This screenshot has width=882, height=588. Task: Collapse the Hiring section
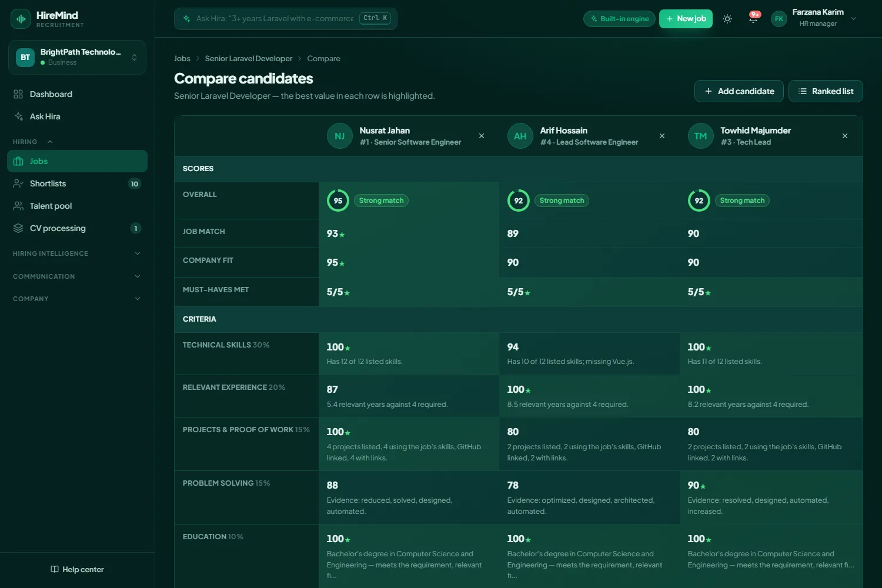pos(33,142)
